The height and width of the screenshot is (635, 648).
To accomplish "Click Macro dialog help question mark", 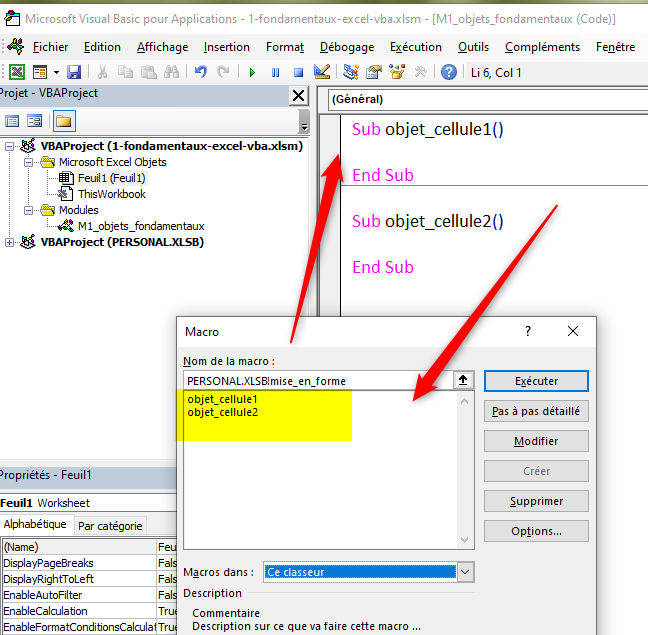I will [x=528, y=331].
